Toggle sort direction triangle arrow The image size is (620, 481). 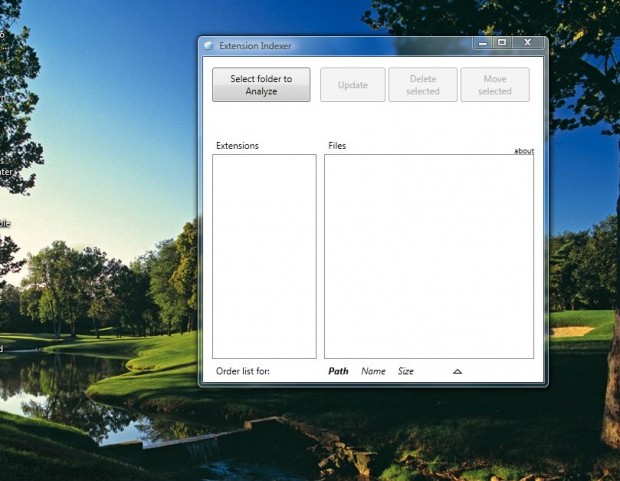pos(457,371)
